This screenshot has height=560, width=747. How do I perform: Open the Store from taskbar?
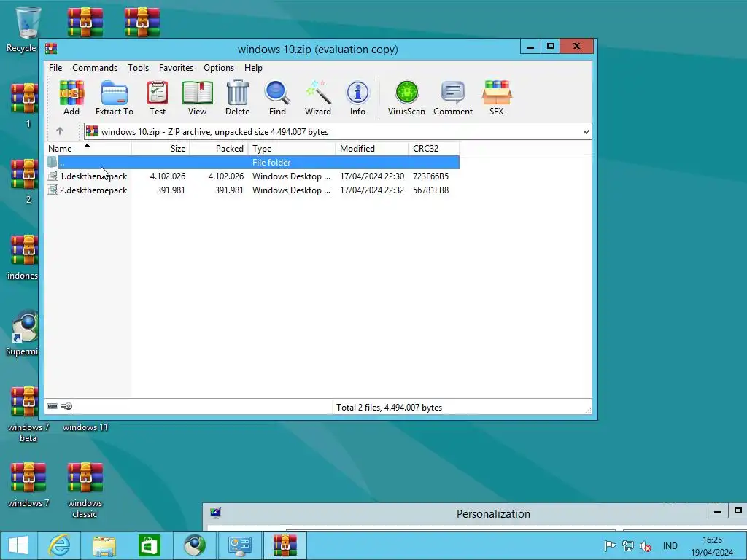[x=149, y=545]
